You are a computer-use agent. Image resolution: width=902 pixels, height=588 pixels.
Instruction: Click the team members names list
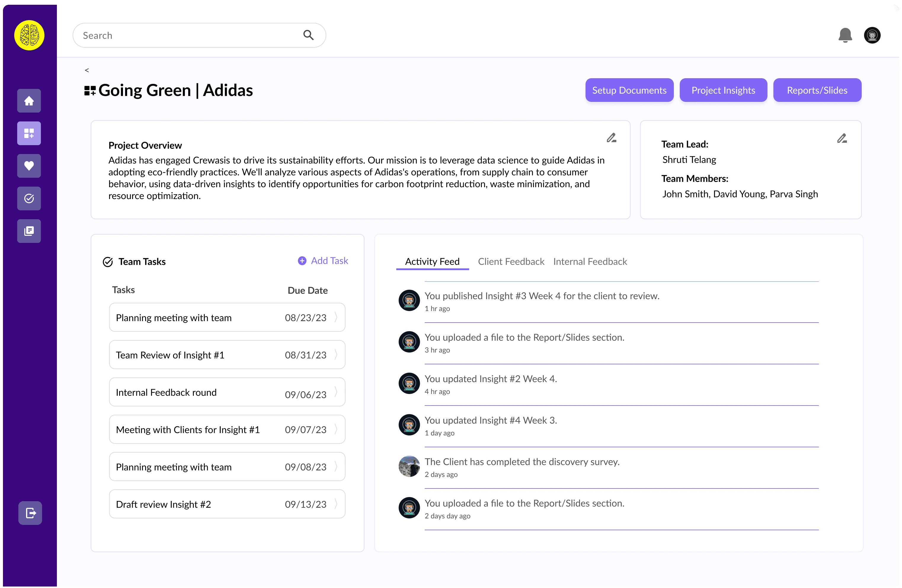click(740, 194)
